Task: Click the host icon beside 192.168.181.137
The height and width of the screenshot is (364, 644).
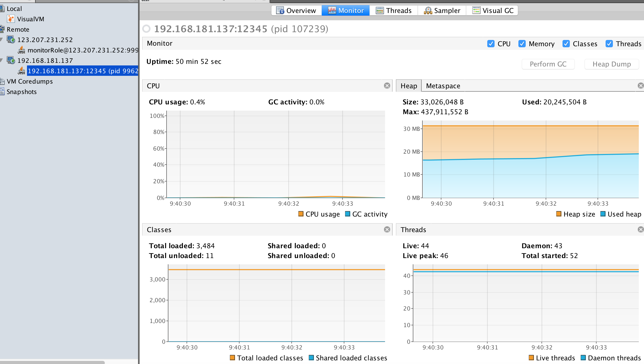Action: tap(11, 60)
